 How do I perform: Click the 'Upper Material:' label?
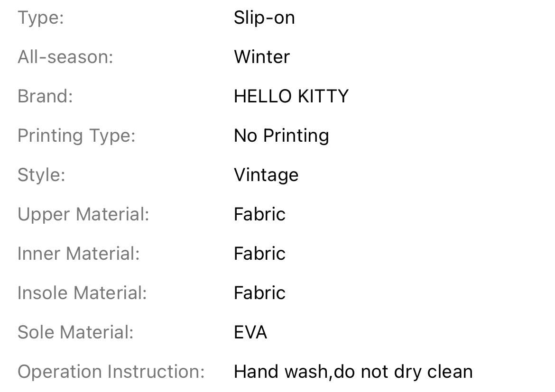(83, 215)
